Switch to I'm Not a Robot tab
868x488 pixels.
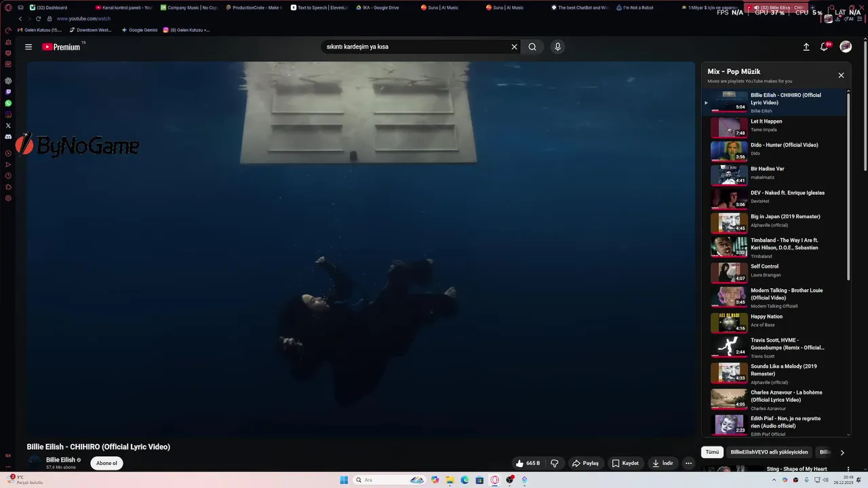[x=644, y=7]
